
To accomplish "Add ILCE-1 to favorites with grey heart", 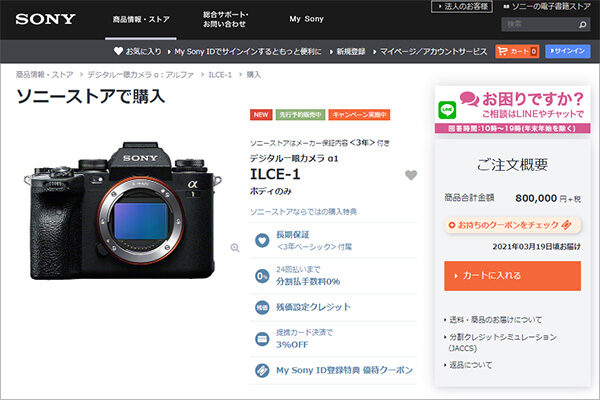I will pos(411,175).
